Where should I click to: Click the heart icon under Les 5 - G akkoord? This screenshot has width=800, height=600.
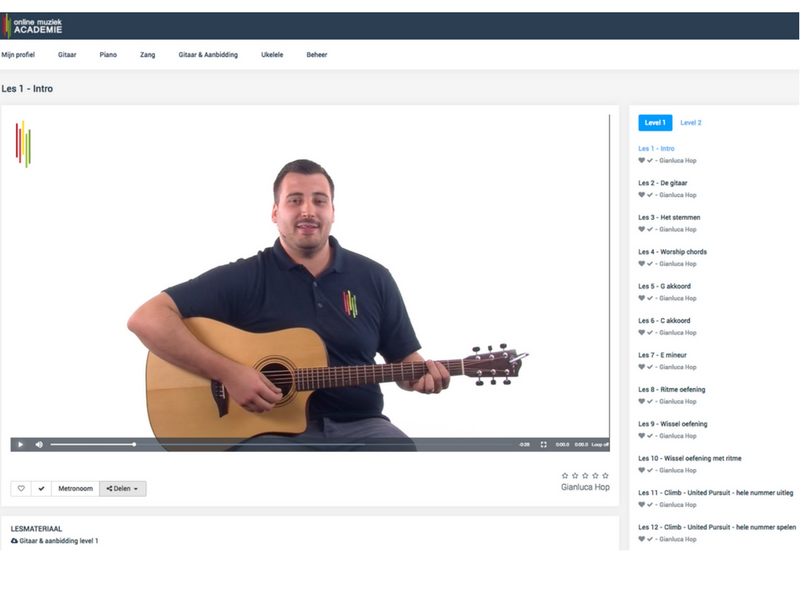642,298
